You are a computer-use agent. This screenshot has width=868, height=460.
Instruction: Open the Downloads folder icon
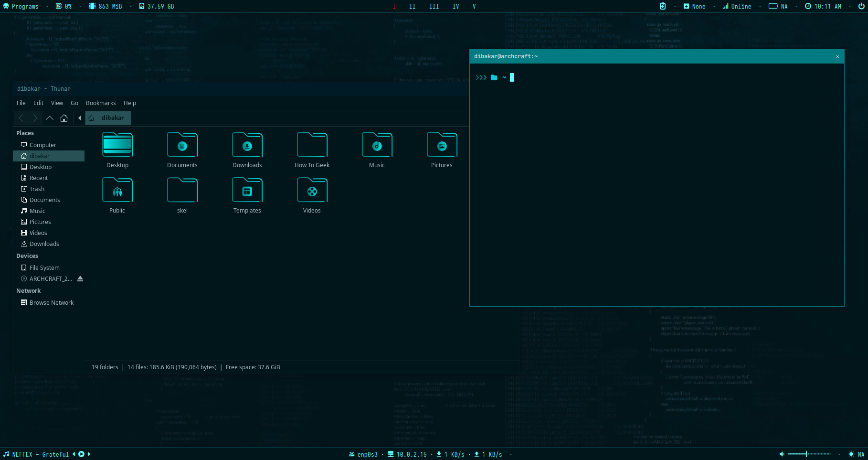[x=247, y=146]
